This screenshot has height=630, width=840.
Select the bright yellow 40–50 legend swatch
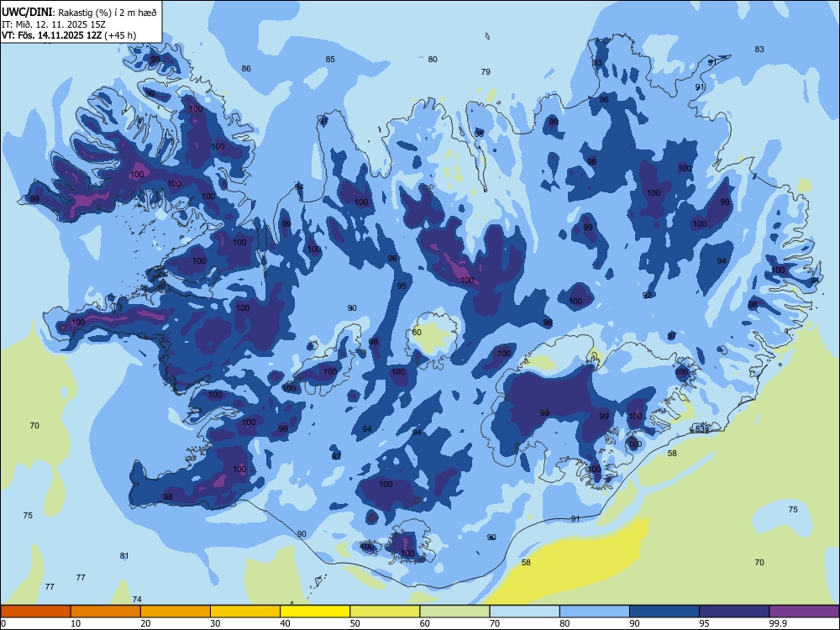click(315, 612)
